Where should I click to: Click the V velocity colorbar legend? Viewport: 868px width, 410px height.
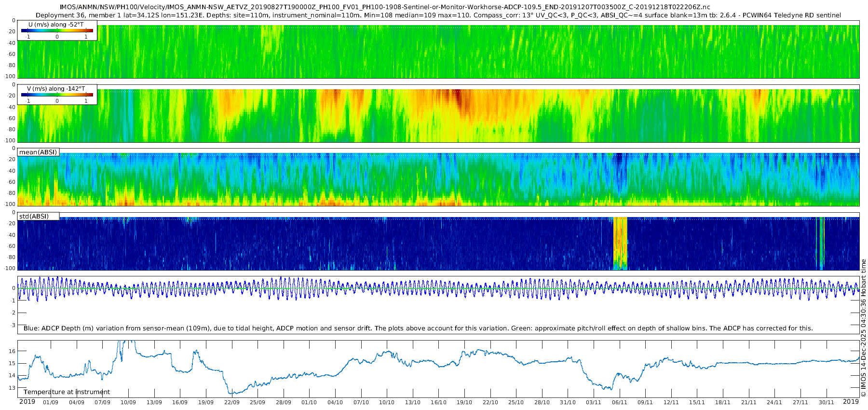(x=57, y=95)
